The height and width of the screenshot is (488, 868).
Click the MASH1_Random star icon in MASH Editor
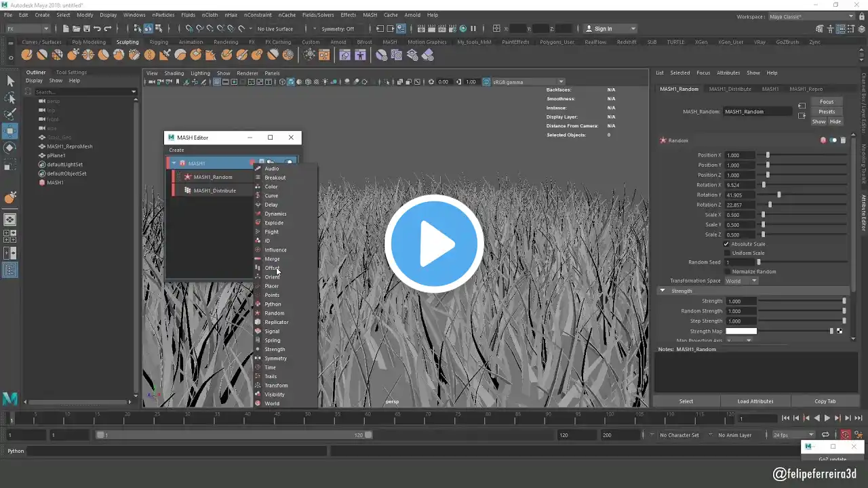click(188, 177)
